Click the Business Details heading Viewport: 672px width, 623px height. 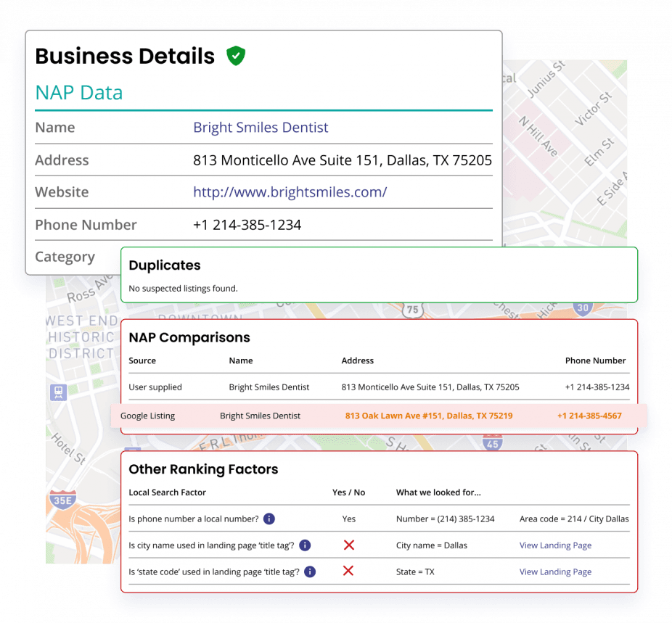[125, 56]
